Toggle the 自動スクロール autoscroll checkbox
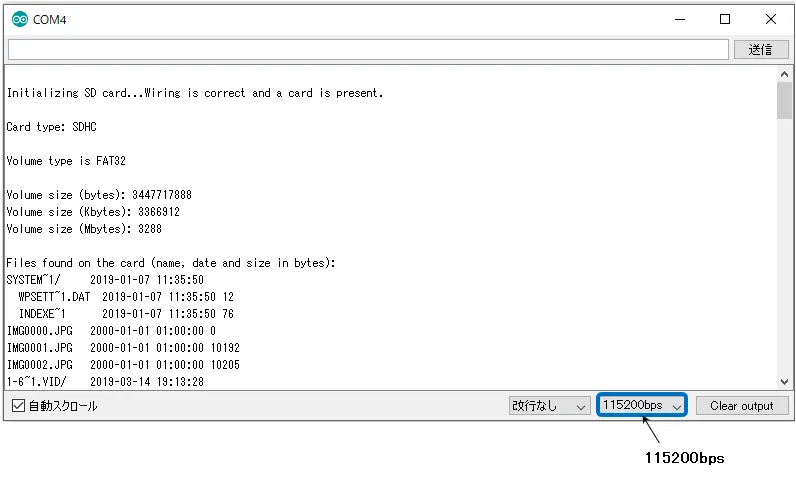The height and width of the screenshot is (480, 796). click(18, 406)
